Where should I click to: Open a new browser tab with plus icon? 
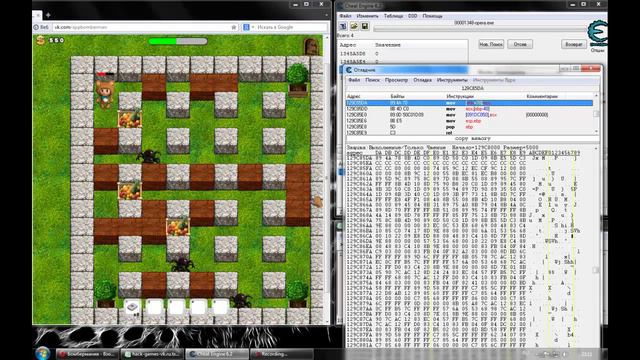tap(48, 15)
